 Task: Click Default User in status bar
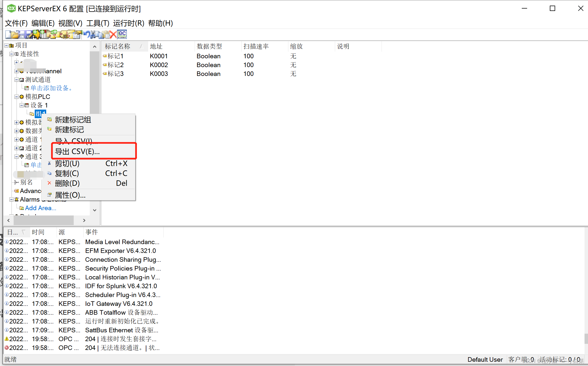pyautogui.click(x=485, y=360)
